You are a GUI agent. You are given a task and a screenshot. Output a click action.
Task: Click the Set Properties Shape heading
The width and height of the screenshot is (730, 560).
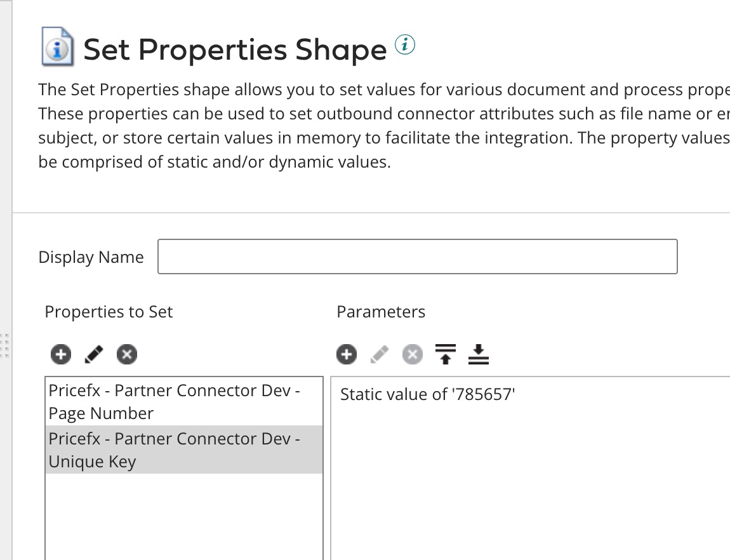(235, 50)
